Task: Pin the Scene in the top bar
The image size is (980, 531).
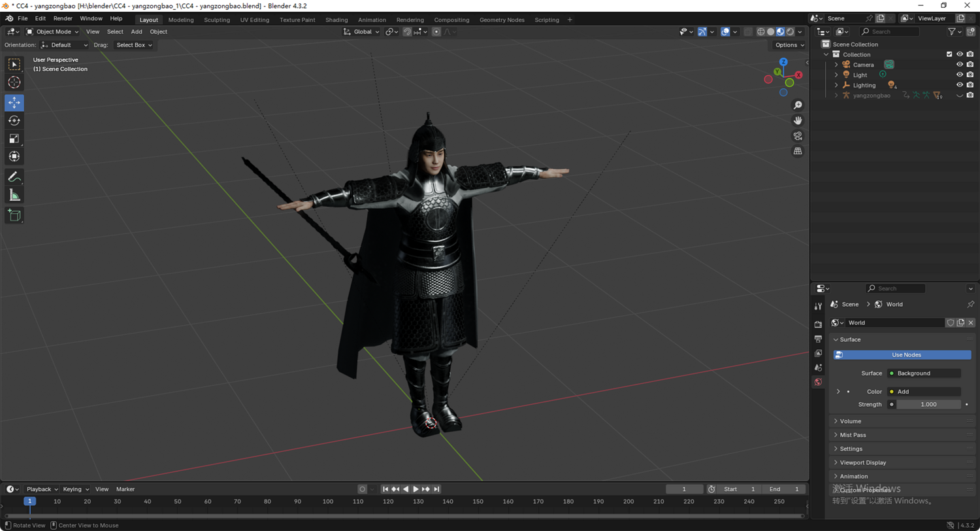Action: point(869,19)
